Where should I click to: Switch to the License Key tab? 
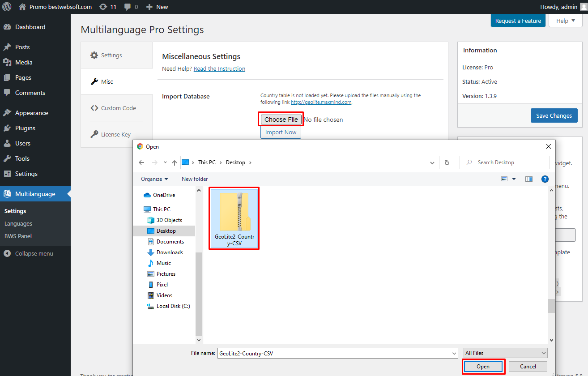click(x=117, y=134)
